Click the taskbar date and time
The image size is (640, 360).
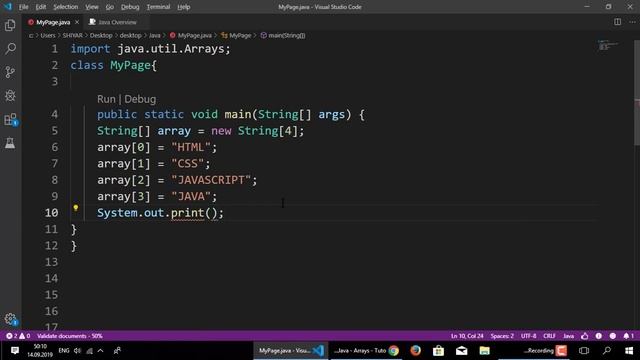coord(40,350)
